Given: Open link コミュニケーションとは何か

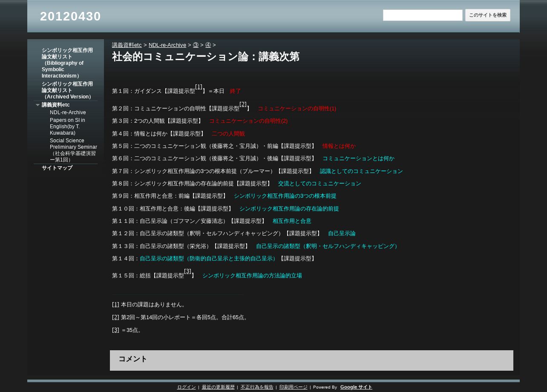Looking at the screenshot, I should (358, 159).
